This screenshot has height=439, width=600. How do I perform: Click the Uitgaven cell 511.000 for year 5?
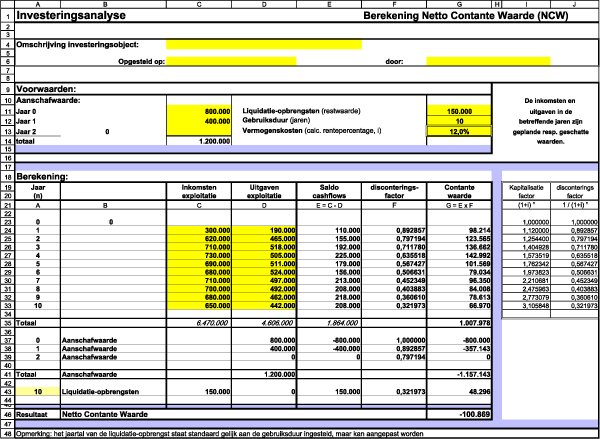(264, 264)
